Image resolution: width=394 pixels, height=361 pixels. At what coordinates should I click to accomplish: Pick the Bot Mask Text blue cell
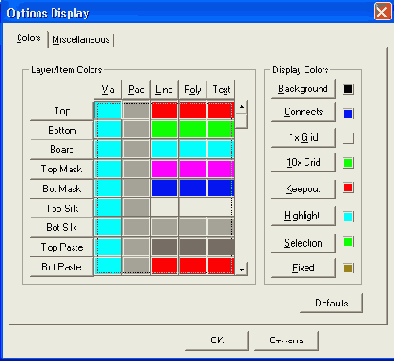click(x=221, y=188)
